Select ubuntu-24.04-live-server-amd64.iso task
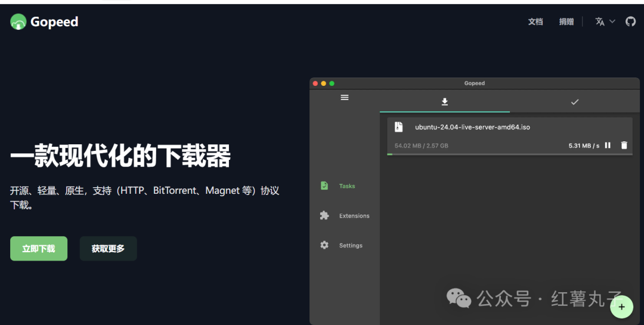The image size is (644, 325). 472,128
